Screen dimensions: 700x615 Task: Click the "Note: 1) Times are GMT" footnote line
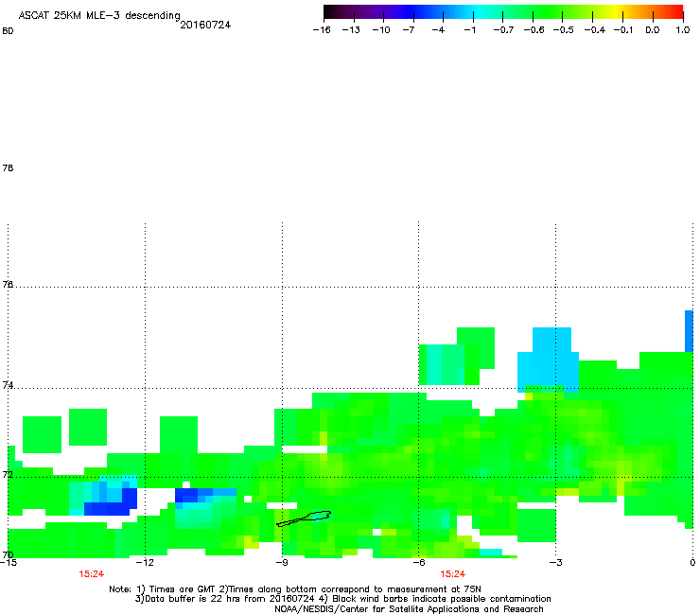pyautogui.click(x=295, y=589)
